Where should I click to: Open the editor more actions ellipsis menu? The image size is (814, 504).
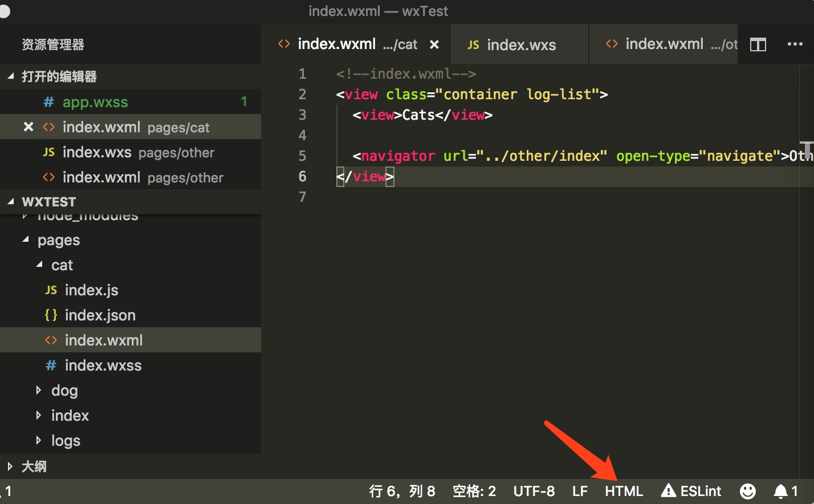pyautogui.click(x=795, y=44)
